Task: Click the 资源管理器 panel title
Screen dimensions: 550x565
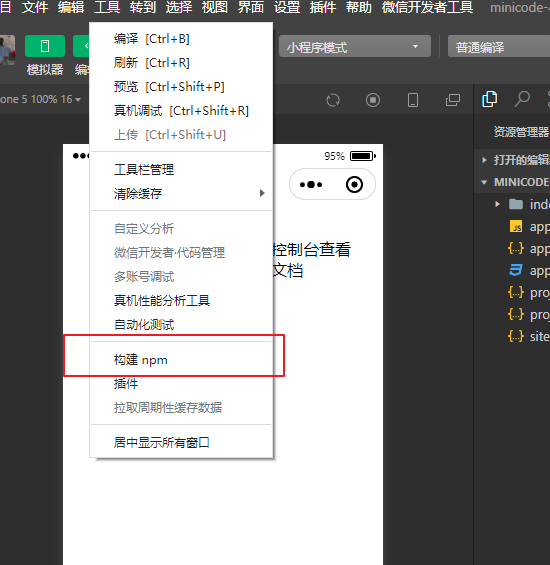Action: coord(521,132)
